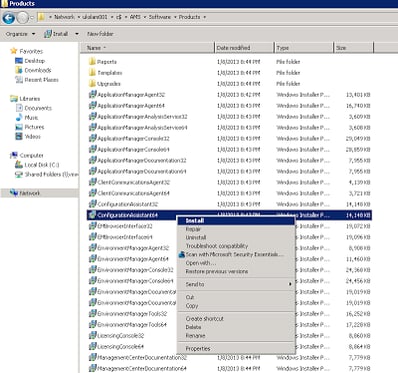This screenshot has height=373, width=398.
Task: Click the ConfigurationAssistant32 installer icon
Action: [x=92, y=204]
